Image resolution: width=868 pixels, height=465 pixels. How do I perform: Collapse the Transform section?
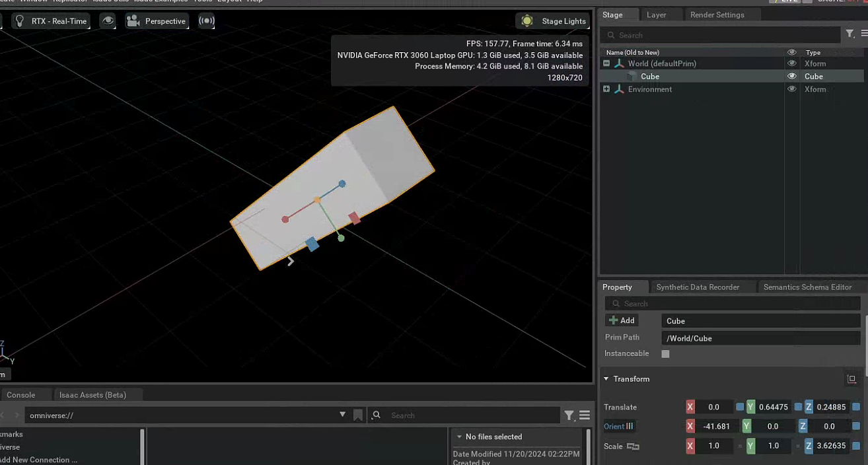pos(606,379)
